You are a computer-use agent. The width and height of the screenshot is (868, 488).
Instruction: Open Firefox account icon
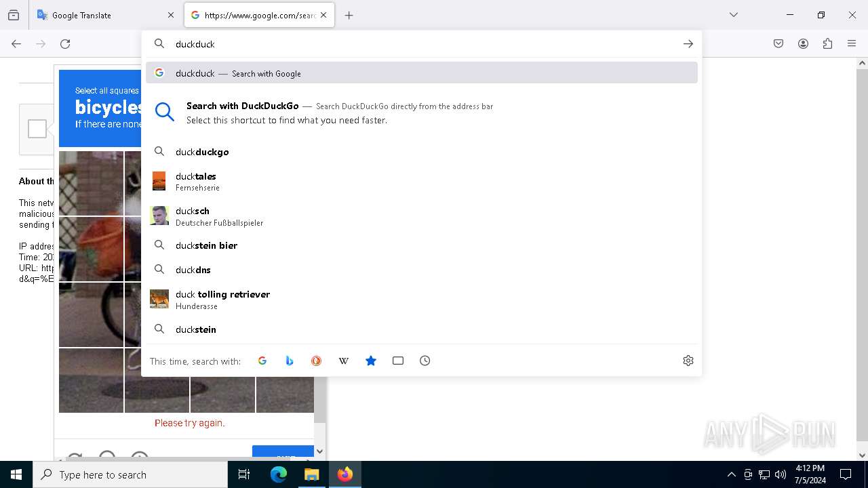(803, 43)
